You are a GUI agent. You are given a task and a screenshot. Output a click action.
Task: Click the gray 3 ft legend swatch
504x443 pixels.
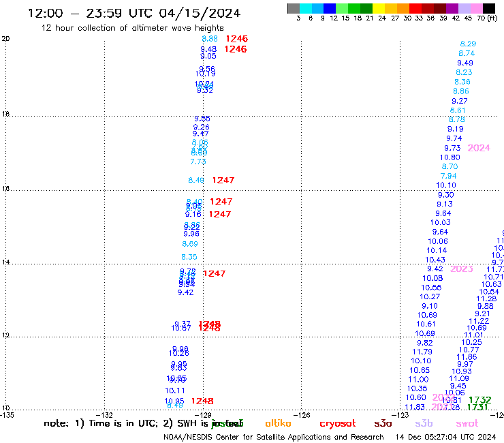point(294,8)
